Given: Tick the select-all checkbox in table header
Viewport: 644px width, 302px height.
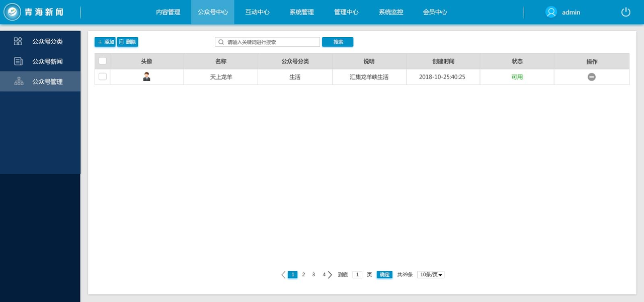Looking at the screenshot, I should tap(103, 61).
